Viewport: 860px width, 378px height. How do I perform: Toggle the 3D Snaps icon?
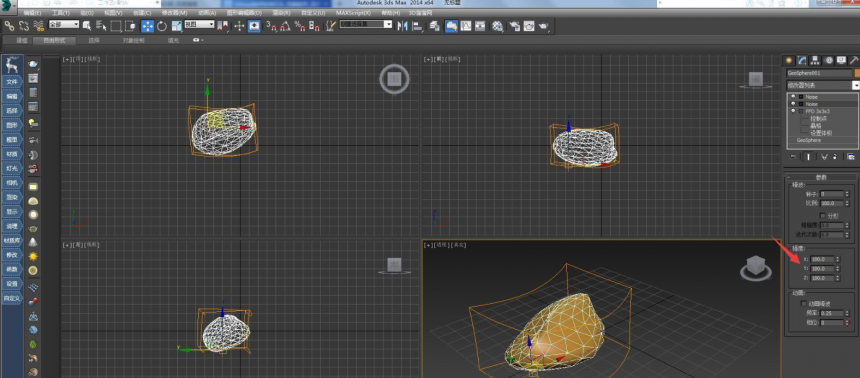click(271, 25)
